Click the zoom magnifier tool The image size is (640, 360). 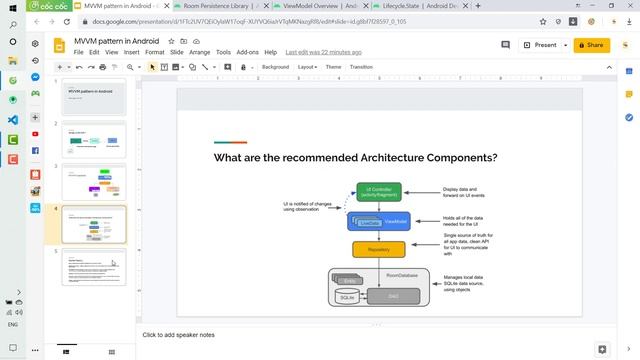130,67
